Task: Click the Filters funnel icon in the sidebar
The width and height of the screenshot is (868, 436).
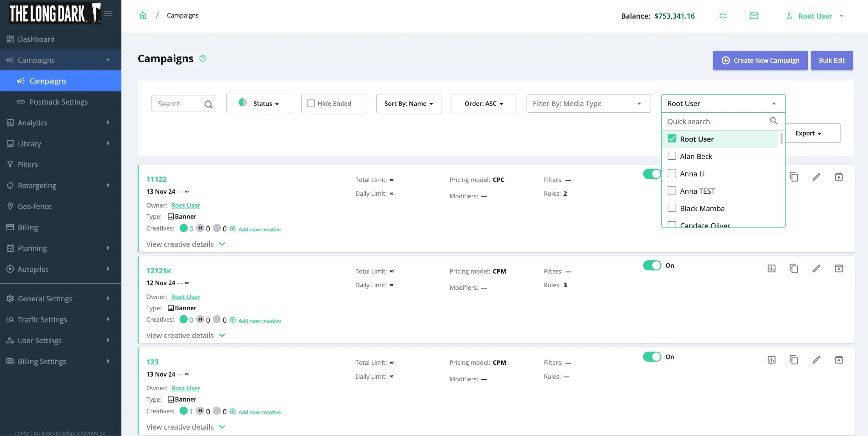Action: pos(10,164)
